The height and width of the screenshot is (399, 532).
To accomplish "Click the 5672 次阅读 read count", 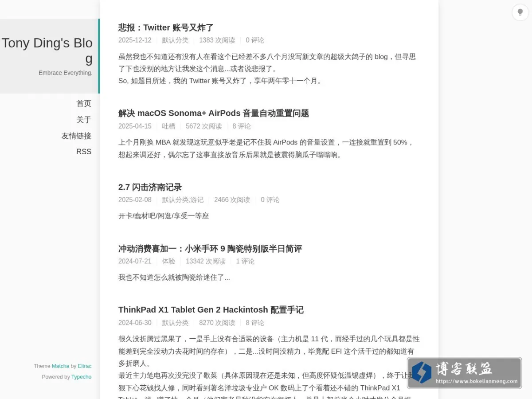I will click(x=204, y=126).
